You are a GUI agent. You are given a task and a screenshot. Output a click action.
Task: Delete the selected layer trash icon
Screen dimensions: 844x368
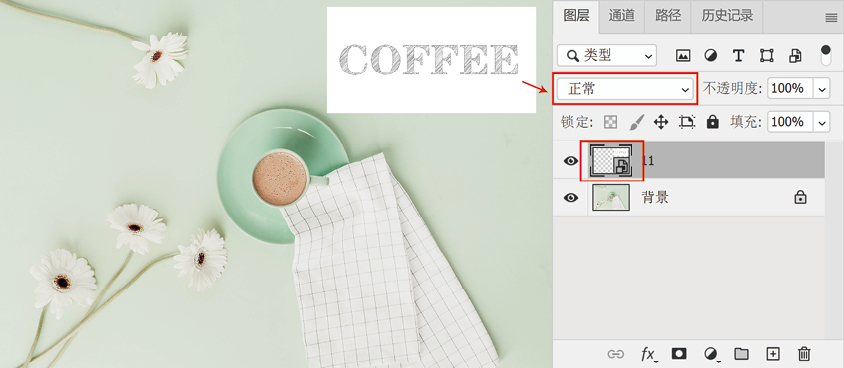pos(804,353)
